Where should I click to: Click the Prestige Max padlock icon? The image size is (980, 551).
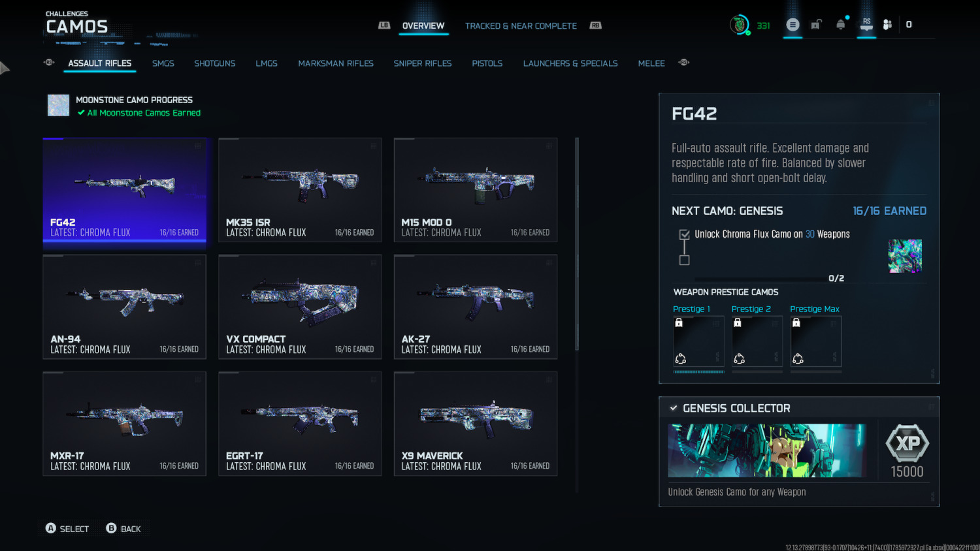[796, 323]
